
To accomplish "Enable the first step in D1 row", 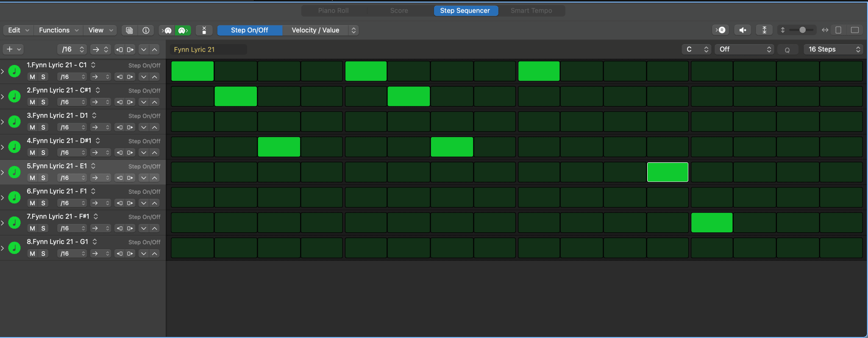I will [192, 122].
